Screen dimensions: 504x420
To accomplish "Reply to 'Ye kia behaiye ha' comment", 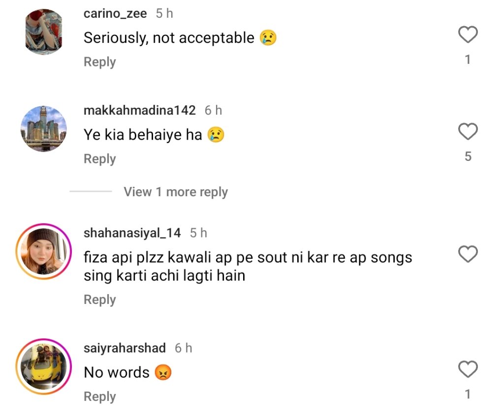I will pos(99,159).
